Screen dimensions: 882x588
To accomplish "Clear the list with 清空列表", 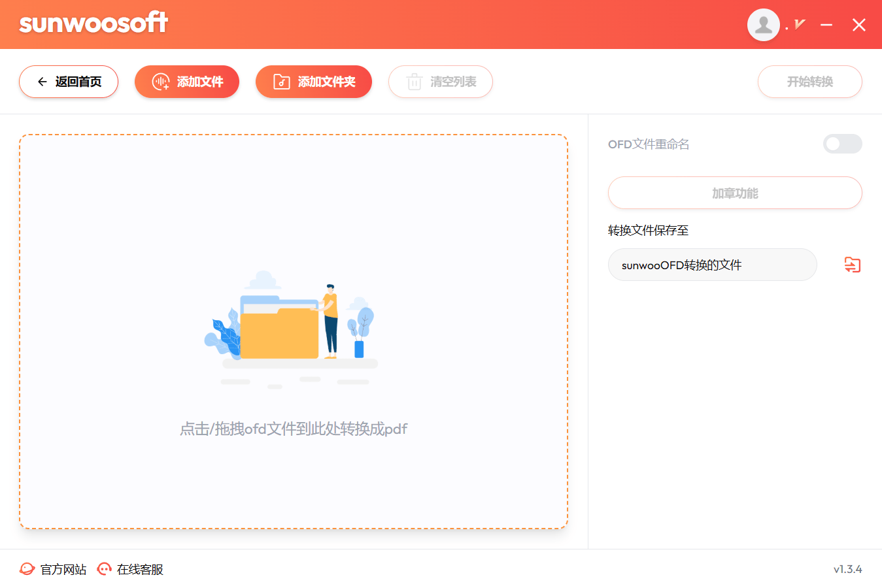I will [441, 82].
